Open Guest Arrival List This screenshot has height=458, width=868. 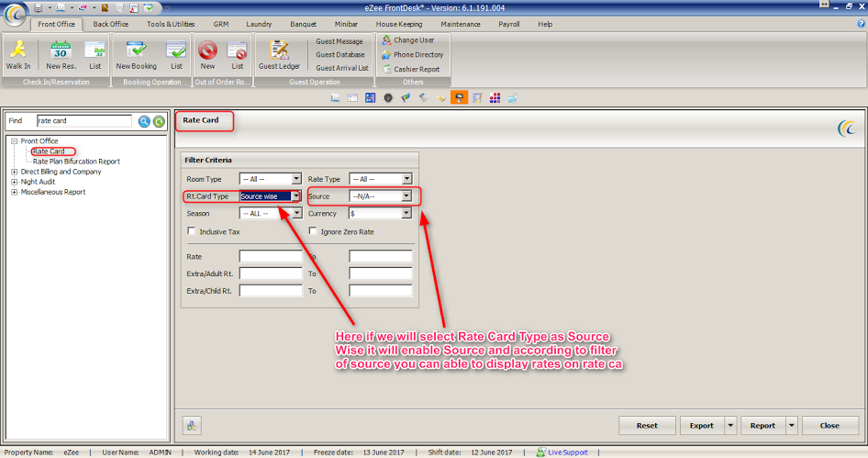342,68
